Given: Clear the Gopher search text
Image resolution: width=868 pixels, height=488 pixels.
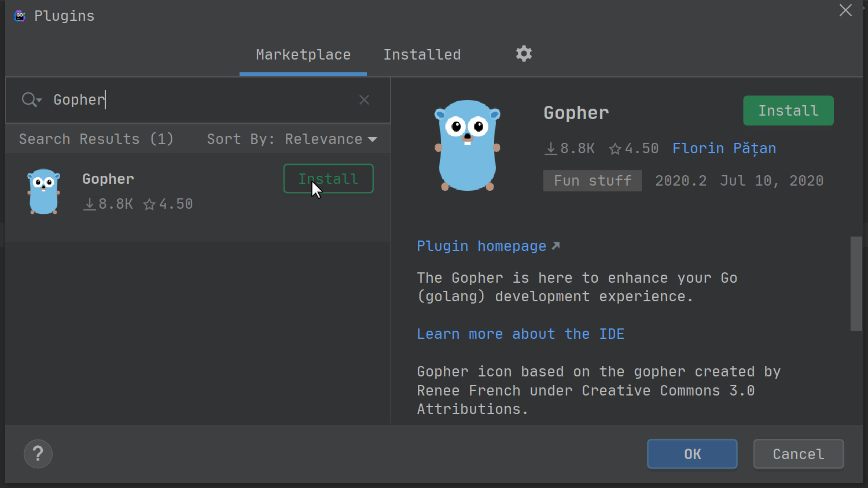Looking at the screenshot, I should (364, 100).
